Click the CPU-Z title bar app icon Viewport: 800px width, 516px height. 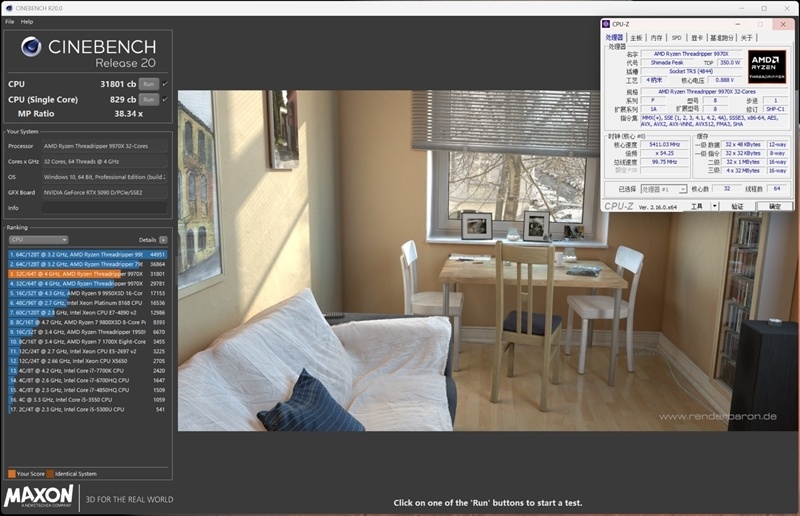coord(607,23)
